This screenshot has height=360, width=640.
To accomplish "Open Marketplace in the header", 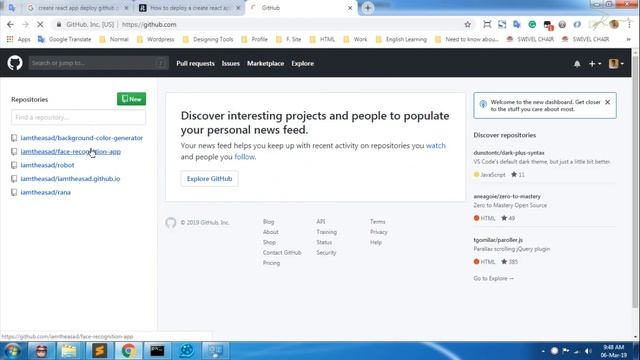I will coord(265,63).
